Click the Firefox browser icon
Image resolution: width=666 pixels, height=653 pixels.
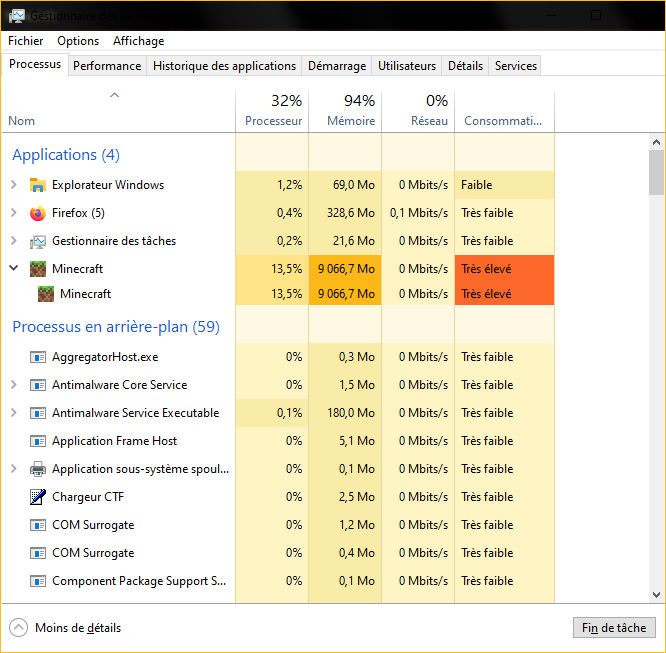(x=38, y=213)
